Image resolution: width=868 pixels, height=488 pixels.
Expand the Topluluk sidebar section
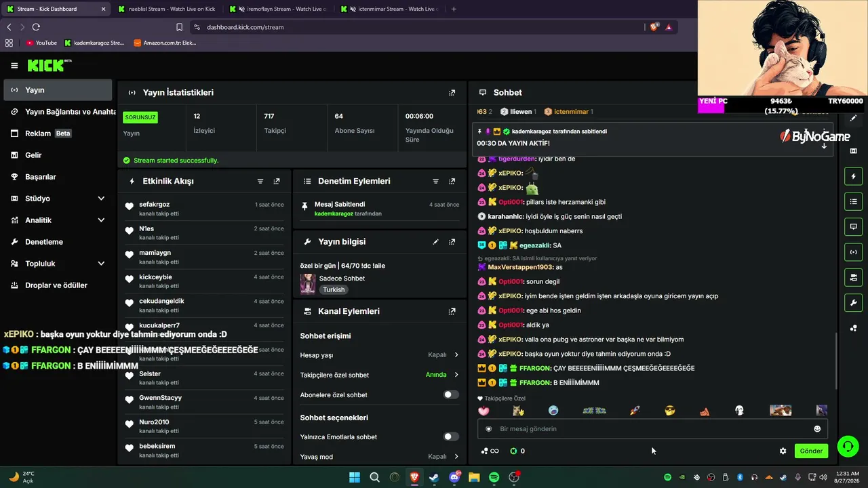tap(101, 264)
